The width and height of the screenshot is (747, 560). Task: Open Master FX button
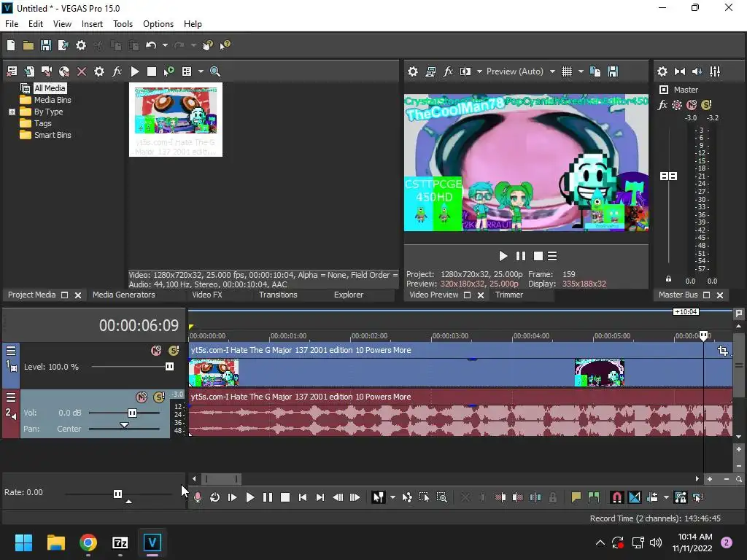coord(662,105)
